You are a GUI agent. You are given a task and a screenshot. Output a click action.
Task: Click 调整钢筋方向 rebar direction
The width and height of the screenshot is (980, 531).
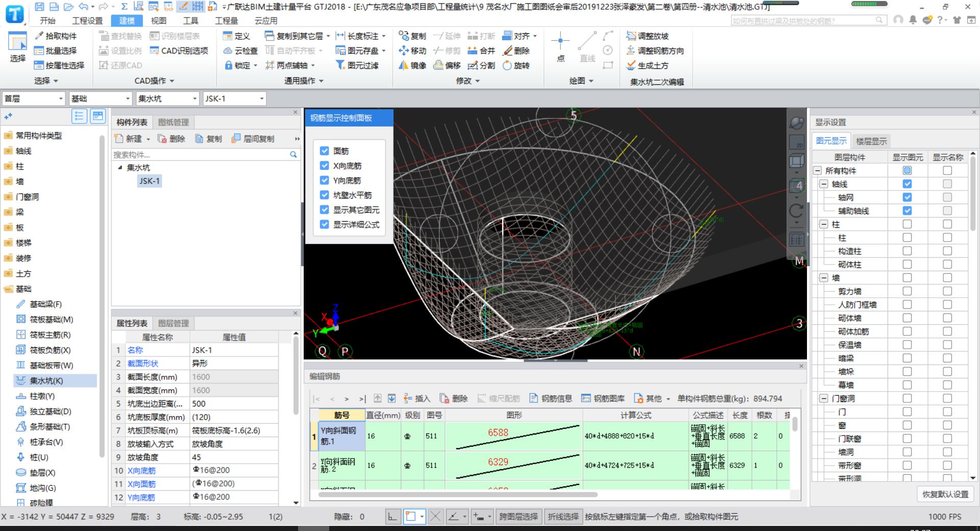[x=655, y=51]
